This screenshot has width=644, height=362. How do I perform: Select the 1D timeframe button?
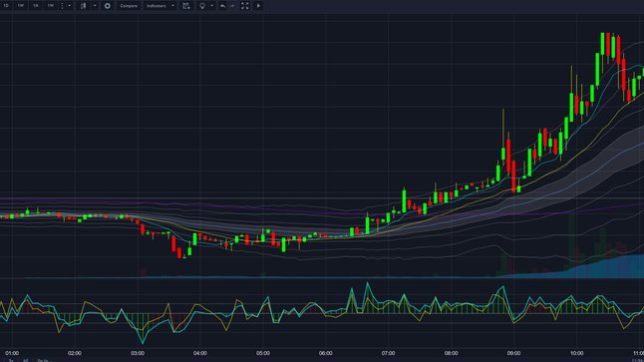coord(6,6)
